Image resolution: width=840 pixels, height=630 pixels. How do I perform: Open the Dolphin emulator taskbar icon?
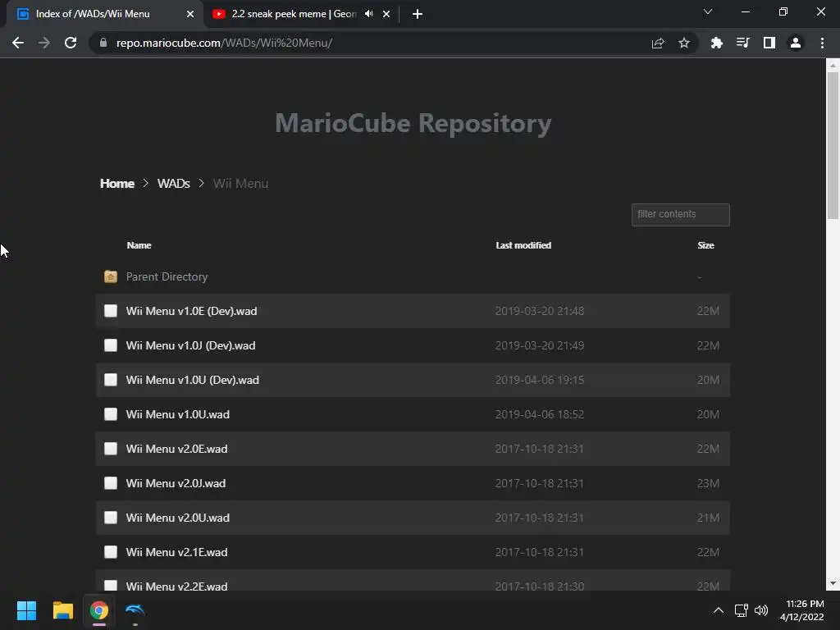point(135,610)
